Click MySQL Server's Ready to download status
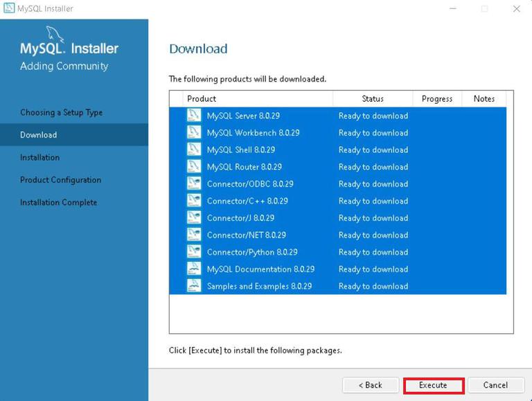The height and width of the screenshot is (401, 532). [373, 116]
